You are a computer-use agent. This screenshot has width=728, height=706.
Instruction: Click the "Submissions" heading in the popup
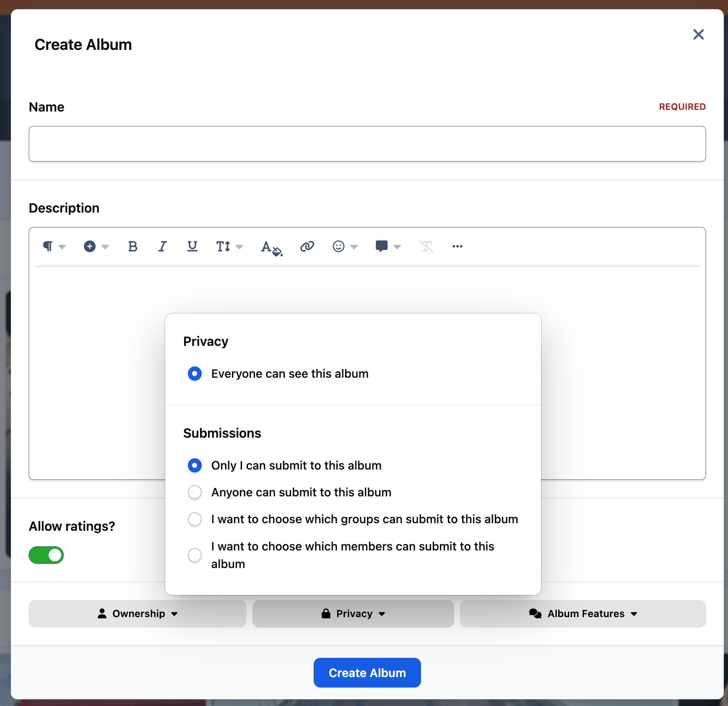[x=222, y=433]
